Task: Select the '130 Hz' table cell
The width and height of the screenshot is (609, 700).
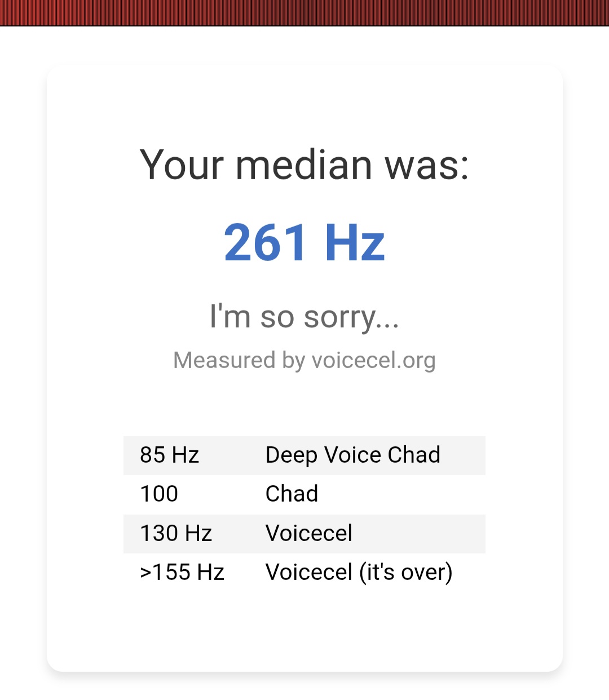Action: (175, 533)
